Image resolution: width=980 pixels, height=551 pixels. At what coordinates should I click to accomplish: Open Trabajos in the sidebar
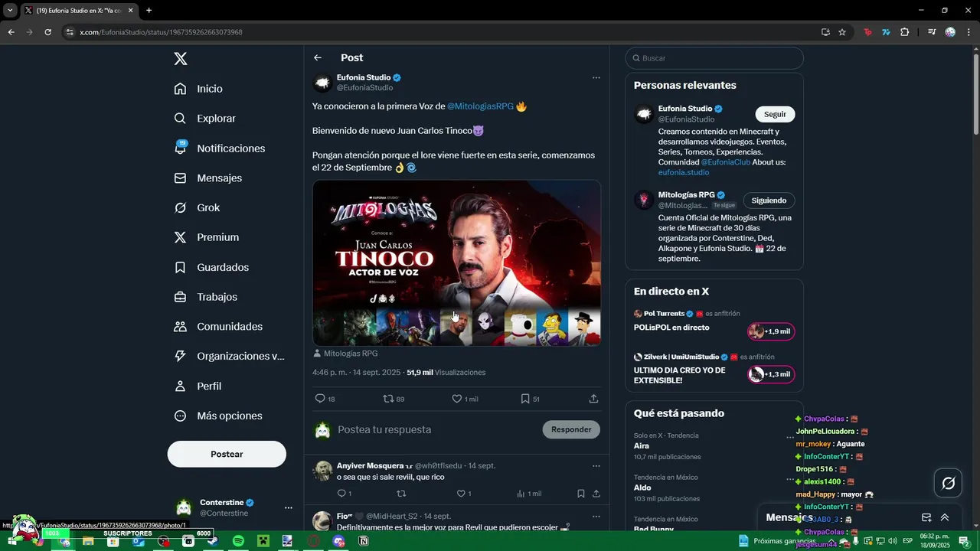click(206, 297)
